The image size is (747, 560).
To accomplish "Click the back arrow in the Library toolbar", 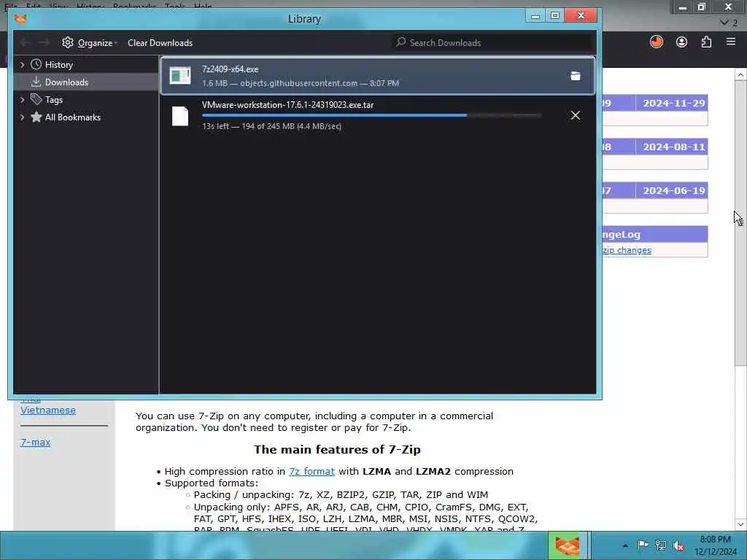I will (x=26, y=42).
